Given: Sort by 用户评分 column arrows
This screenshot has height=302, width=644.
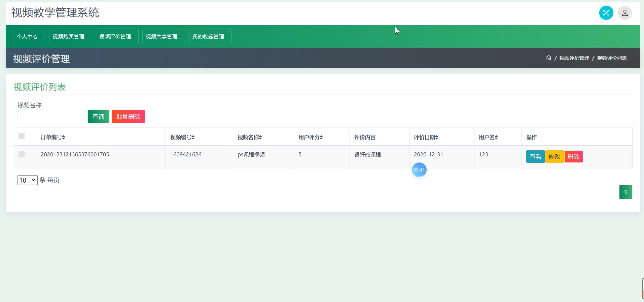Looking at the screenshot, I should point(321,138).
